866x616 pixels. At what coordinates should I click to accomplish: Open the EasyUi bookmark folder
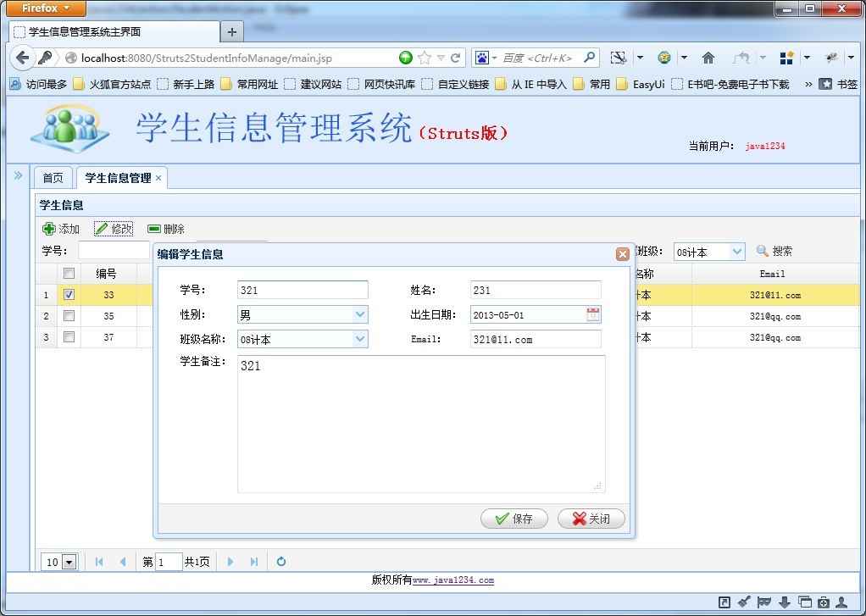(641, 84)
